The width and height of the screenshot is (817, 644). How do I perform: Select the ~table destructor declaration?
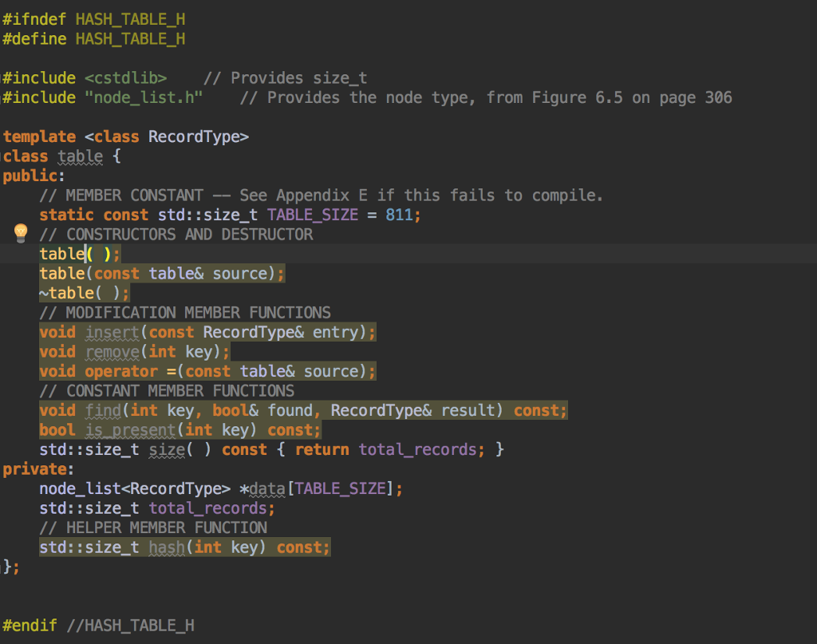(68, 292)
